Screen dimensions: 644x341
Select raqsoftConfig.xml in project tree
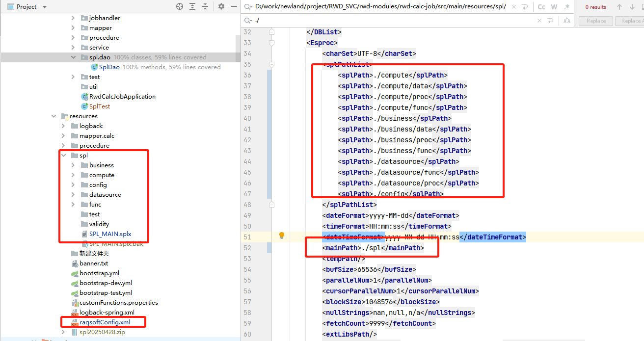point(105,322)
